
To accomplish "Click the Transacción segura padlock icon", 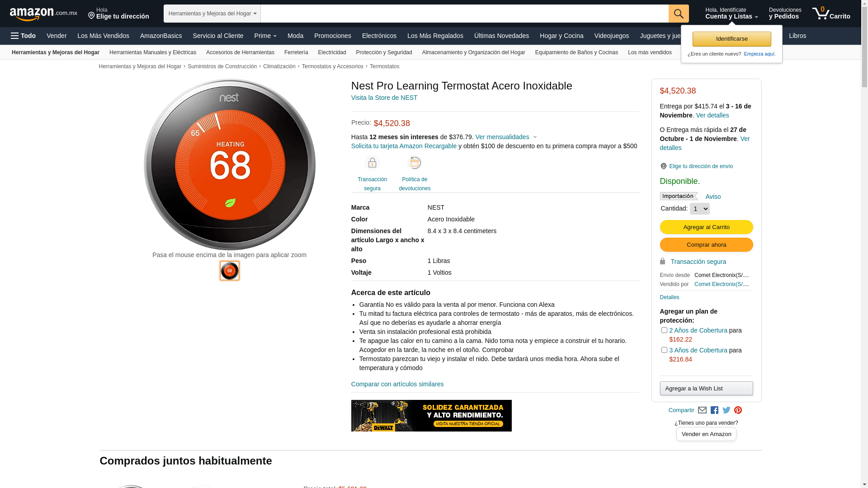I will pyautogui.click(x=372, y=163).
